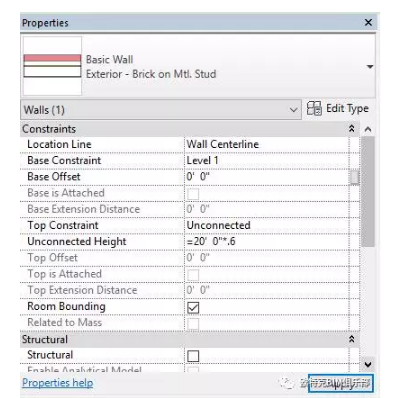Viewport: 396px width, 398px height.
Task: Click the Basic Wall type preview thumbnail
Action: tap(52, 66)
